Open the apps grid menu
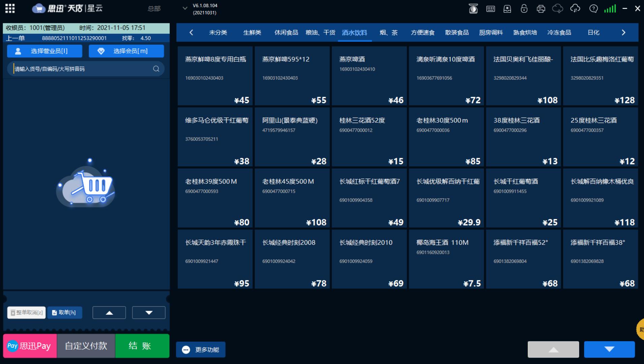 click(x=10, y=8)
